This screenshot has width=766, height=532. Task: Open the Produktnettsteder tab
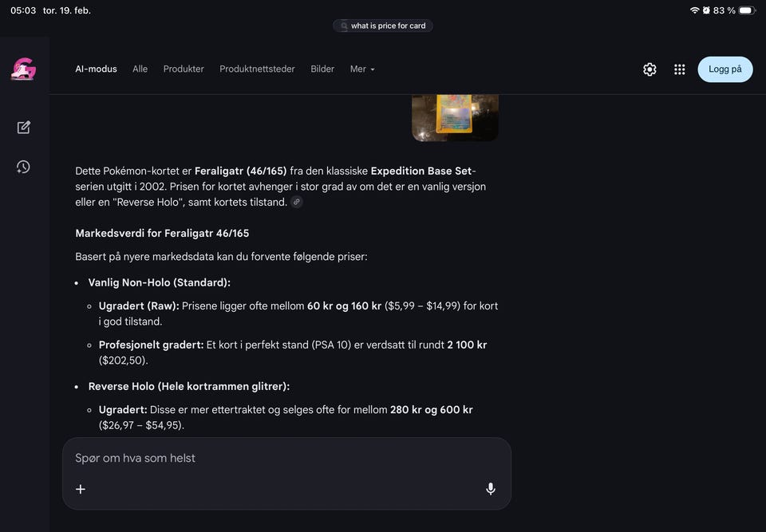pyautogui.click(x=257, y=69)
